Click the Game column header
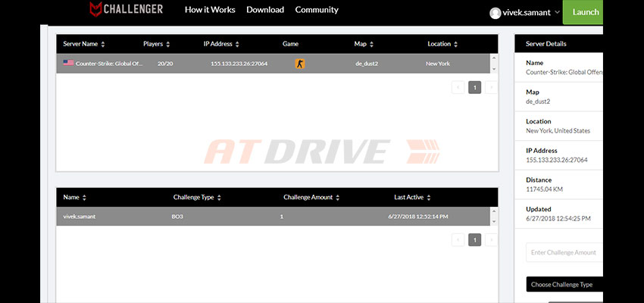644x303 pixels. 290,44
